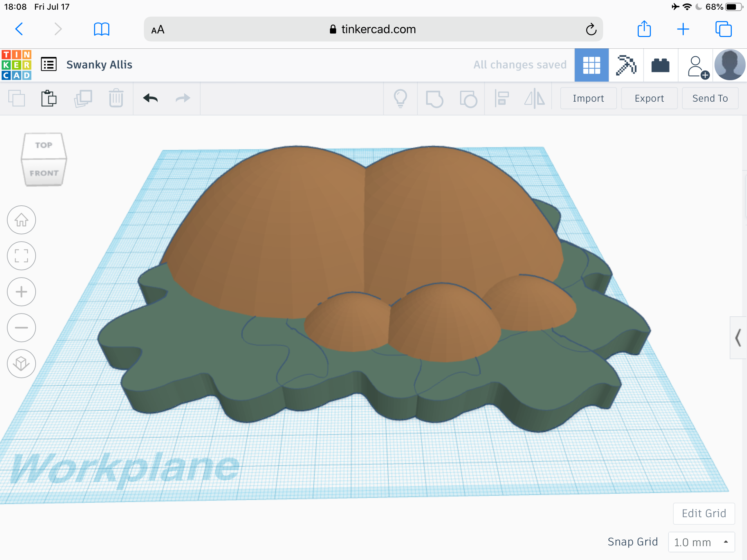
Task: Reset to home view
Action: pyautogui.click(x=21, y=220)
